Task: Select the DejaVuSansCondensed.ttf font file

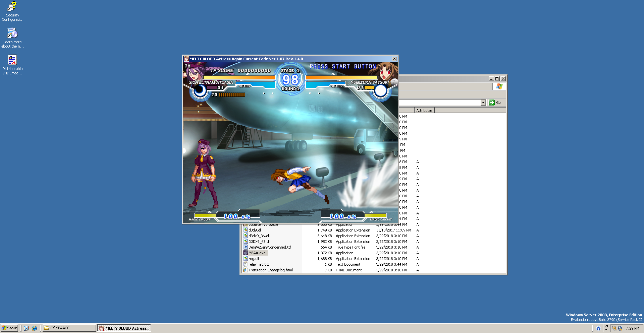Action: coord(270,247)
